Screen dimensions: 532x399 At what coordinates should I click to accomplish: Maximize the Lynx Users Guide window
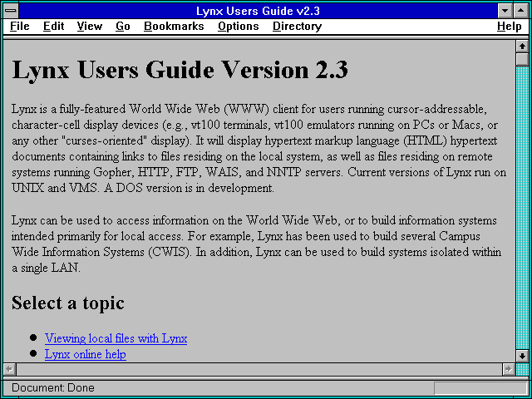[x=521, y=11]
